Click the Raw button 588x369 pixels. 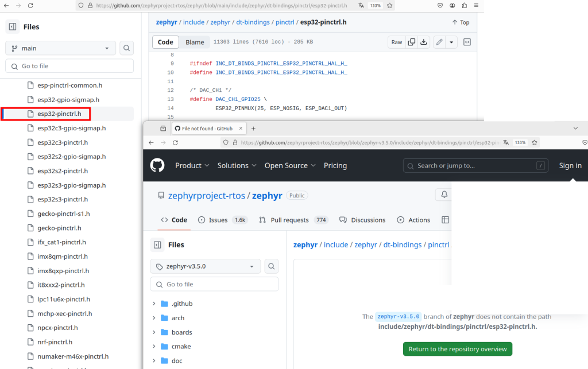[397, 42]
